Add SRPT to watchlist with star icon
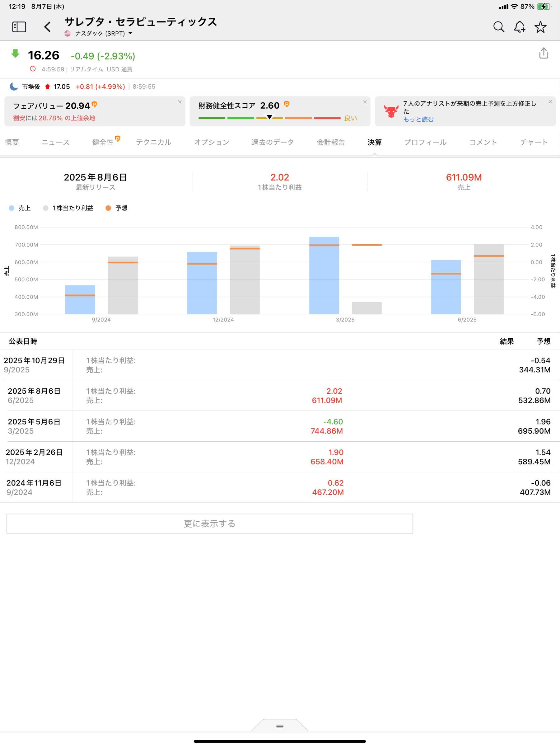This screenshot has width=560, height=747. [540, 27]
